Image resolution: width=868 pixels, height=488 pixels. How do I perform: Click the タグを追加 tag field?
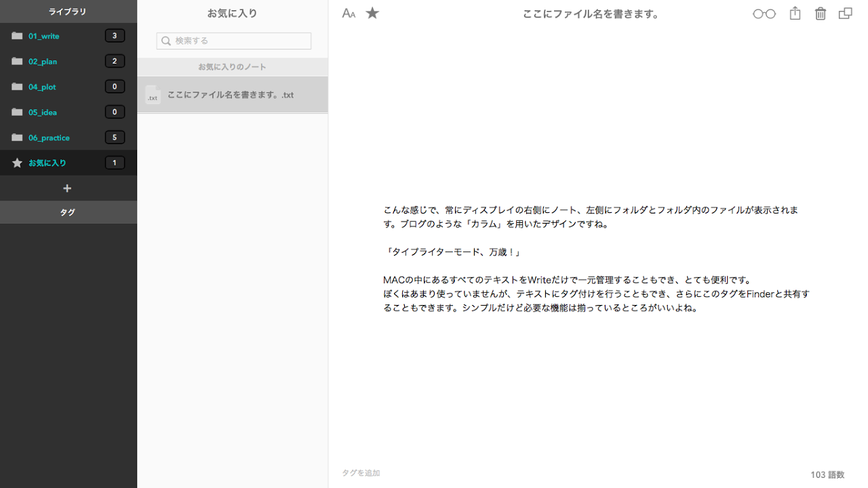[x=361, y=473]
